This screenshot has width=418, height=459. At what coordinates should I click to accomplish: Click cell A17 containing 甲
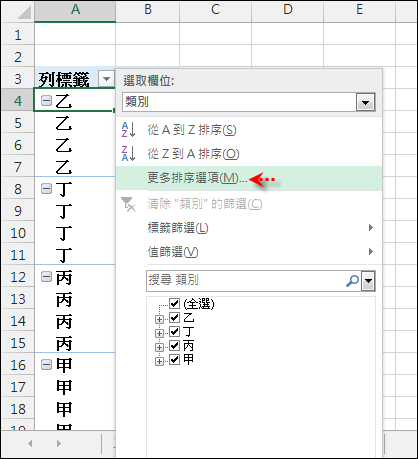pos(75,387)
